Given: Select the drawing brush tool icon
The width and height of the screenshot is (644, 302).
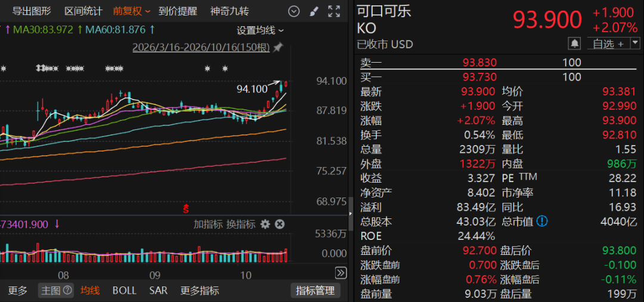Looking at the screenshot, I should [314, 11].
